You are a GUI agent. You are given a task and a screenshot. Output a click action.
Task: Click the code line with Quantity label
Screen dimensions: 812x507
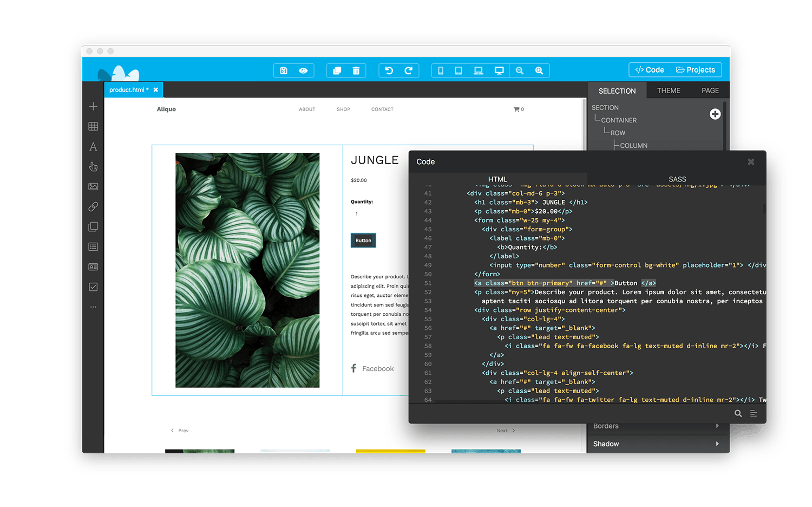[527, 248]
